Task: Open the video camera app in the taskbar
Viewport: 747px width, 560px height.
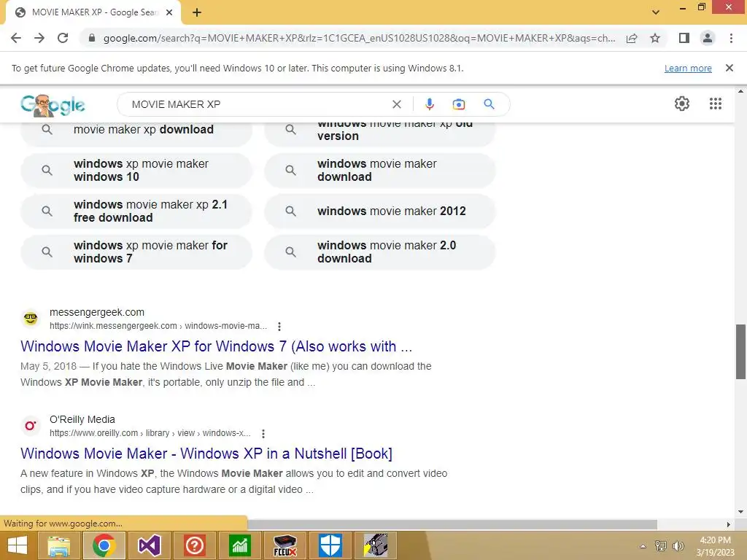Action: (x=376, y=545)
